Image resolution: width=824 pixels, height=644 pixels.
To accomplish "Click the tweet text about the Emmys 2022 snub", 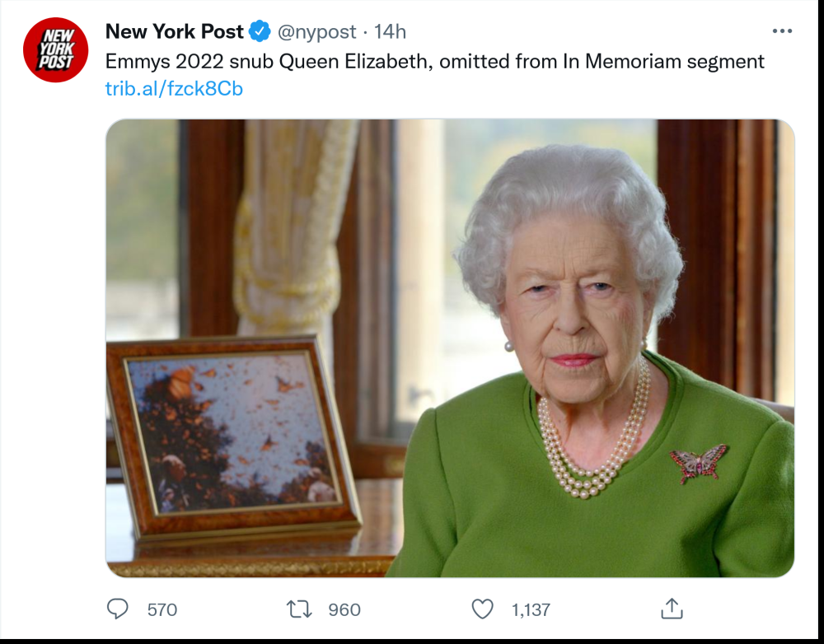I will click(435, 61).
